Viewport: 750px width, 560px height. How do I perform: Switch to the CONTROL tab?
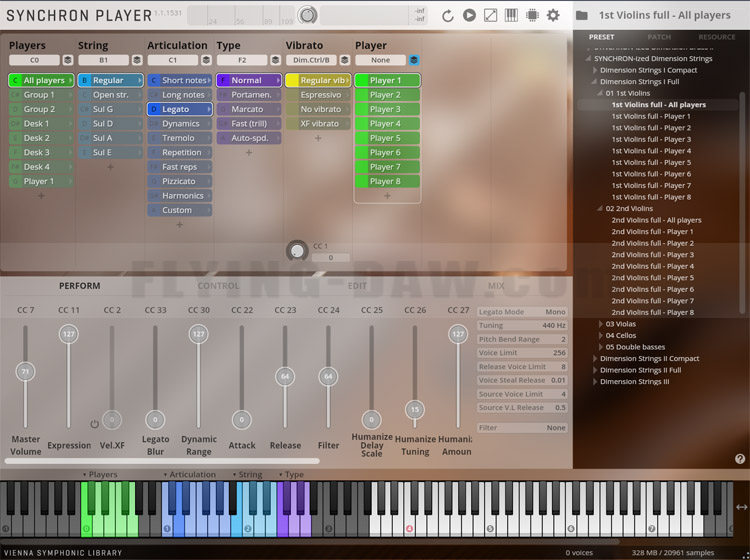[218, 286]
